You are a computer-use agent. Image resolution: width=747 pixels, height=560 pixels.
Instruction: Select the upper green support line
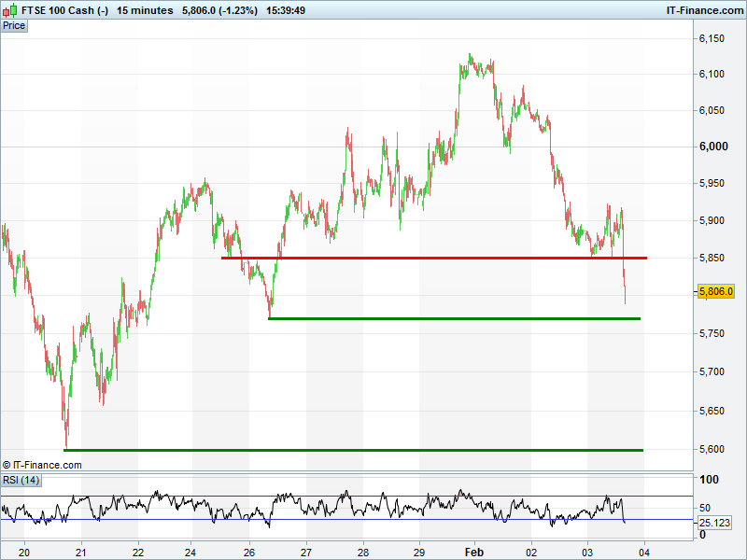pos(454,319)
